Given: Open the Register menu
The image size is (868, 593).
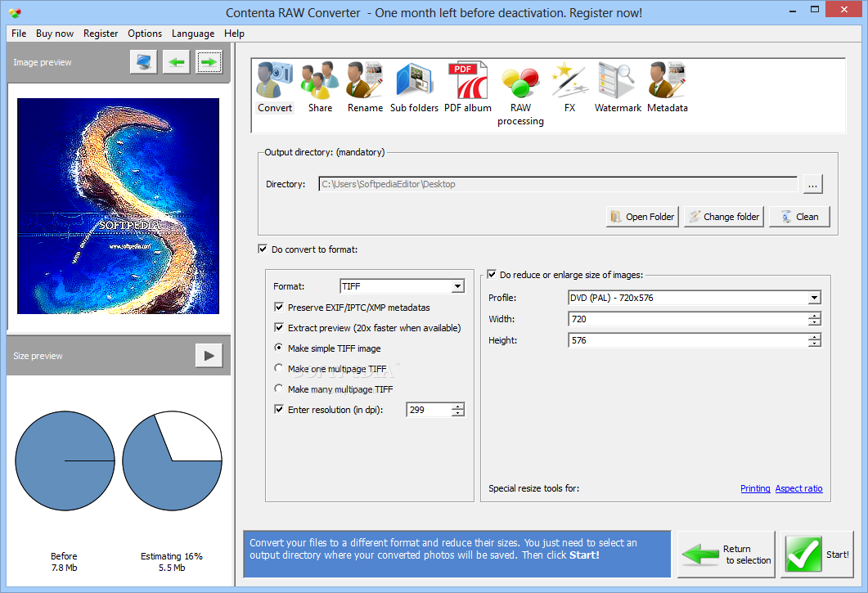Looking at the screenshot, I should pos(101,34).
